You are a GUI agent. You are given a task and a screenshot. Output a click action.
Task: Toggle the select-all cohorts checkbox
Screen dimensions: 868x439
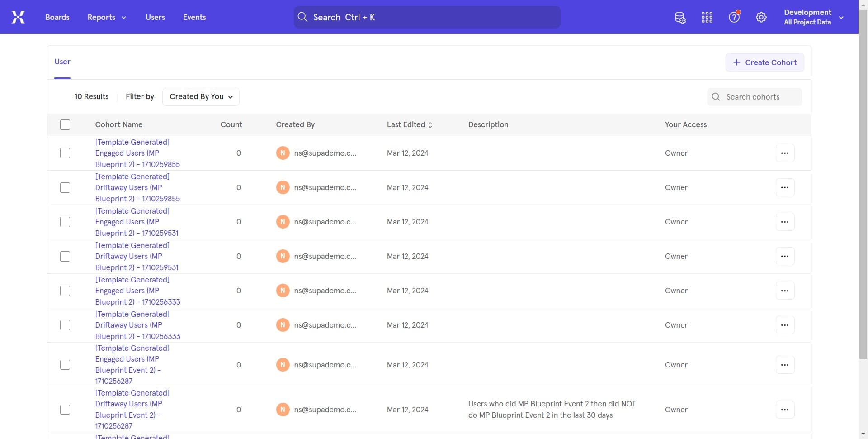65,125
